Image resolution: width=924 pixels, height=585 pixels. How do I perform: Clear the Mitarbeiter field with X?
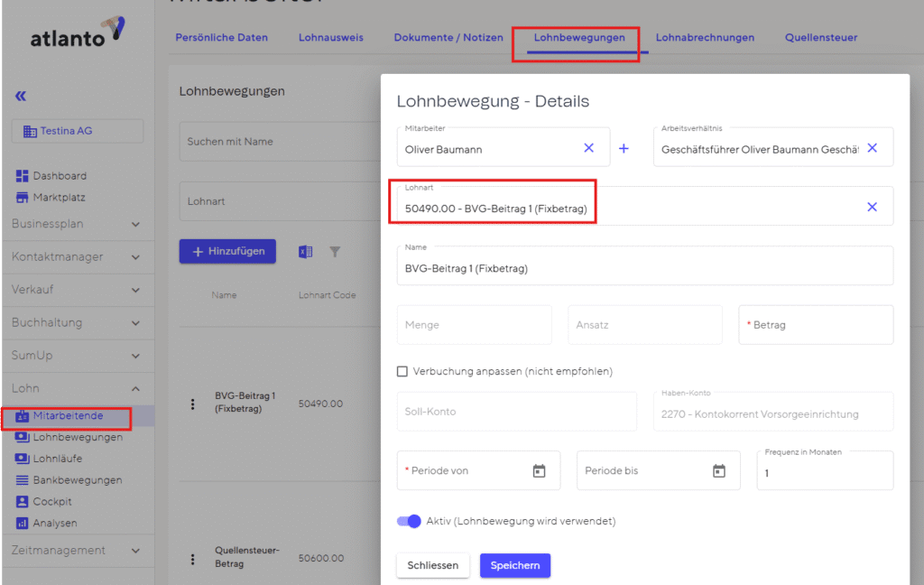coord(588,148)
